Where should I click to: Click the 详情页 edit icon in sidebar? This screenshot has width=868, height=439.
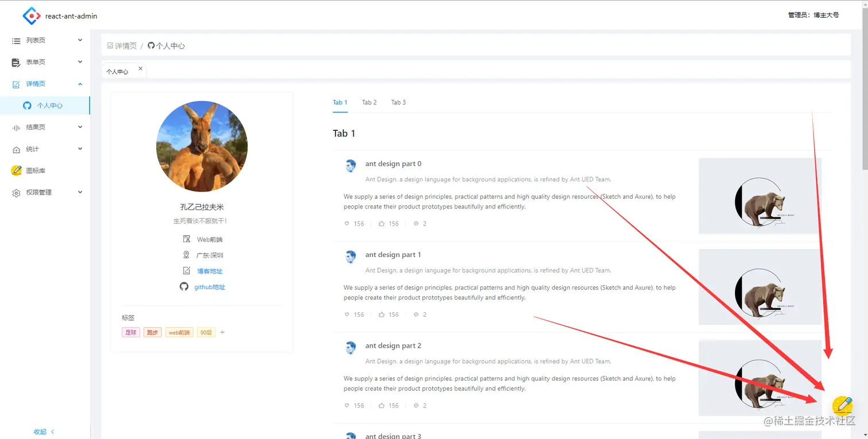[x=16, y=84]
